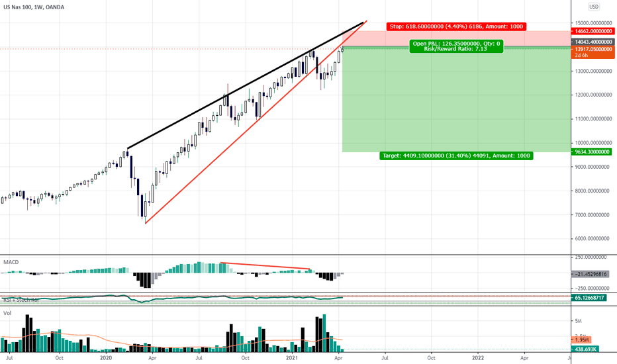
Task: Click the 5M volume axis label
Action: [578, 321]
